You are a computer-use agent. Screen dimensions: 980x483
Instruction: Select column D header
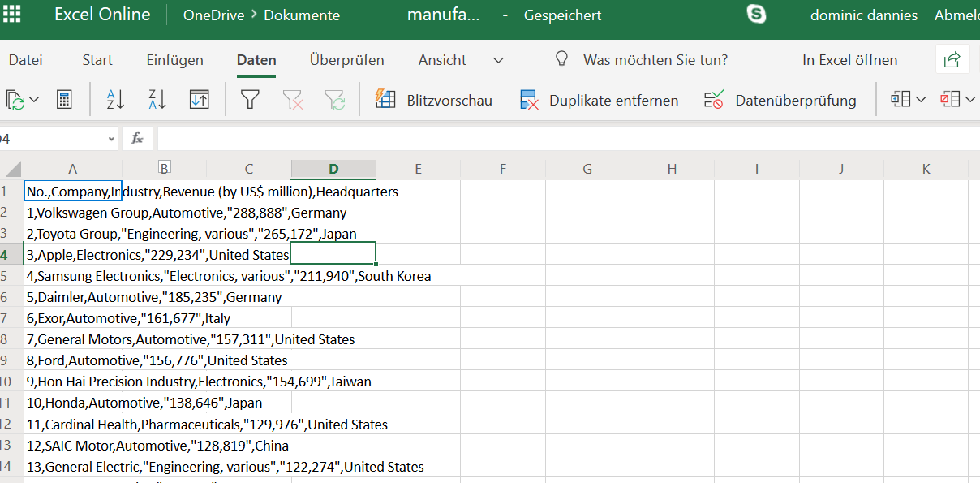pyautogui.click(x=333, y=169)
